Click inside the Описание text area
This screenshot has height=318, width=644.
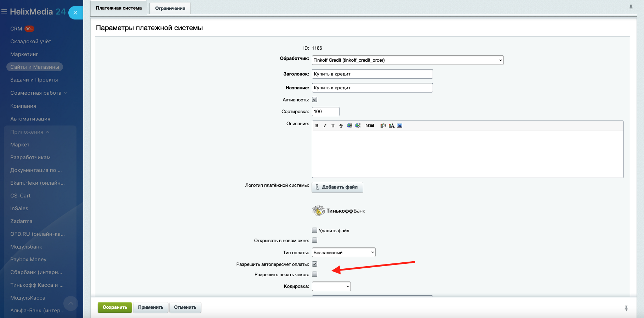(x=468, y=154)
